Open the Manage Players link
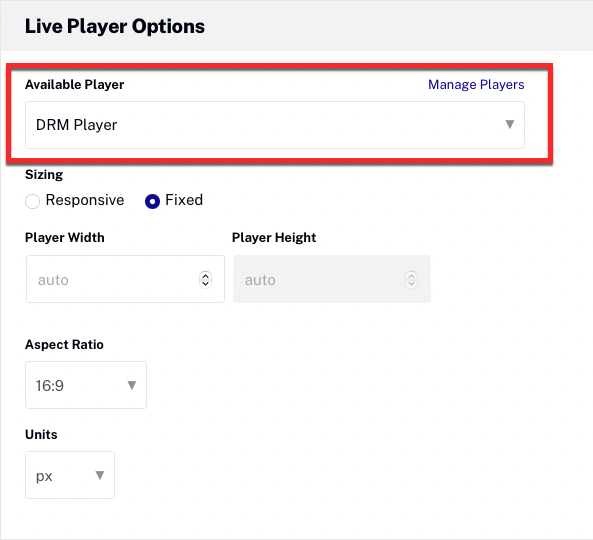The height and width of the screenshot is (540, 593). click(476, 84)
